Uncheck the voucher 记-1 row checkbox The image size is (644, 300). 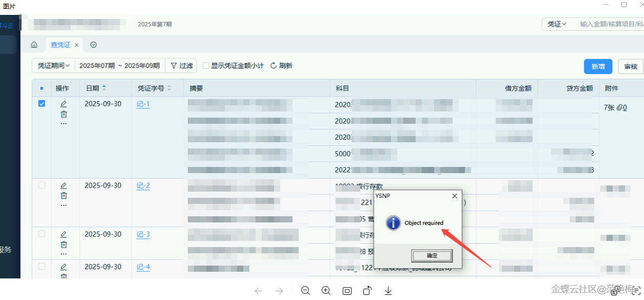coord(42,103)
